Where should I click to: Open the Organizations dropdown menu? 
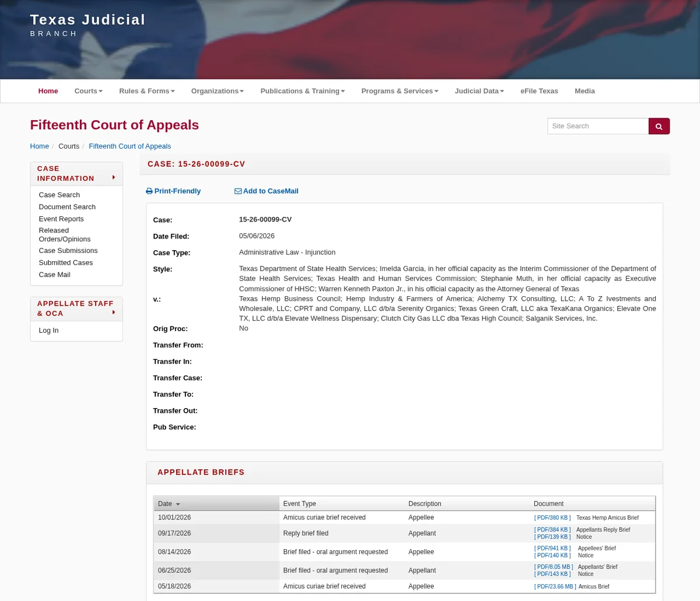click(218, 91)
